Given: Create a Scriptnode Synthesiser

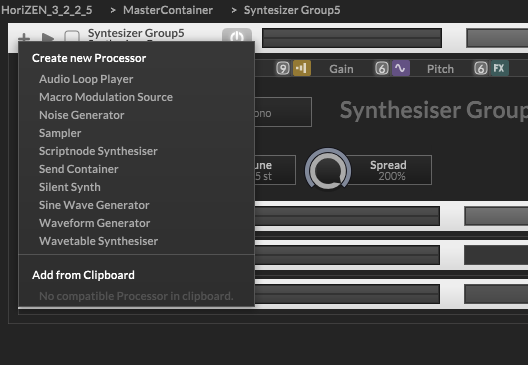Looking at the screenshot, I should pos(136,151).
